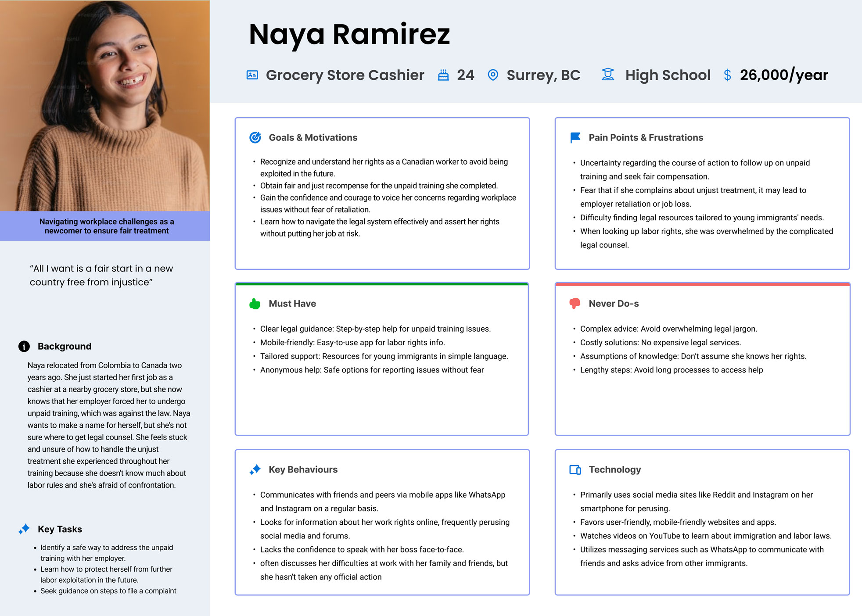Click the birthday cake age icon

tap(443, 75)
